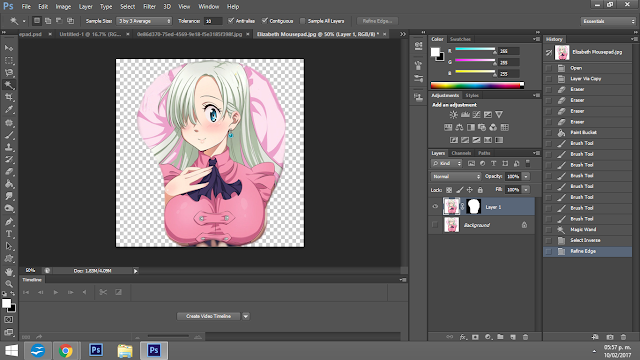Select the Crop tool
Viewport: 640px width, 360px height.
tap(9, 97)
